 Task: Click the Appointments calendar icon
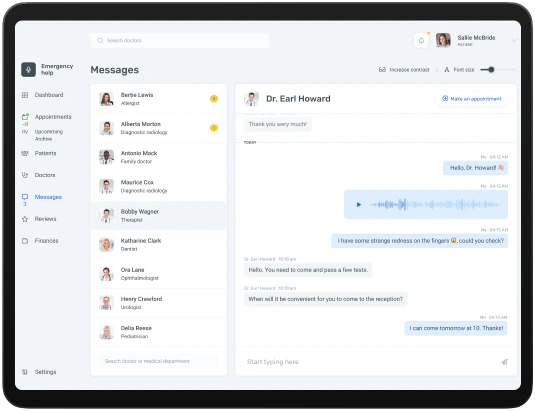25,117
